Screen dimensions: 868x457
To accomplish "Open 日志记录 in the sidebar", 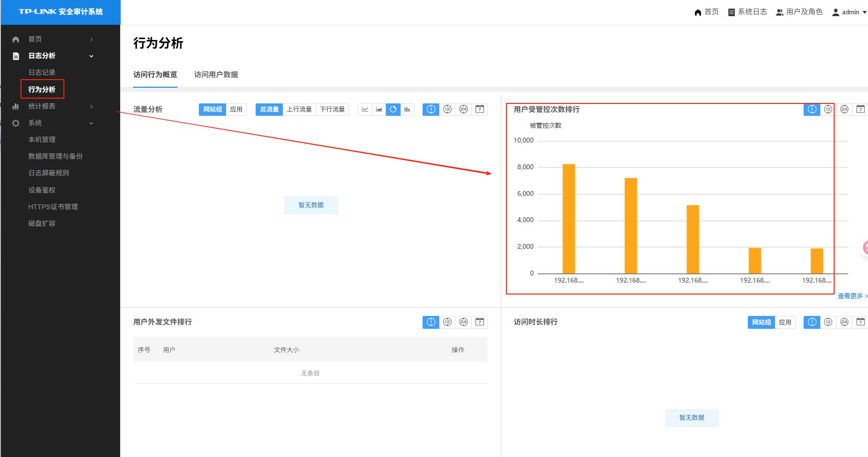I will 42,72.
